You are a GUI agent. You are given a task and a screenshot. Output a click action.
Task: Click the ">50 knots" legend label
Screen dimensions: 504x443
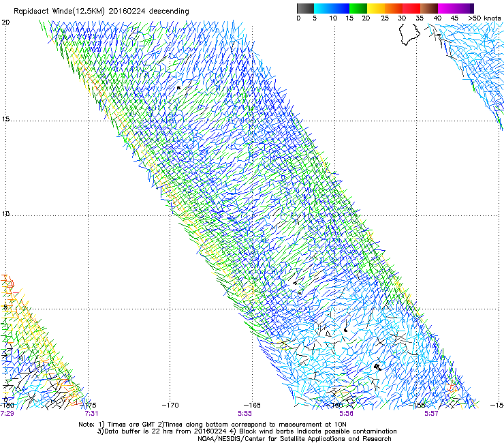[484, 18]
